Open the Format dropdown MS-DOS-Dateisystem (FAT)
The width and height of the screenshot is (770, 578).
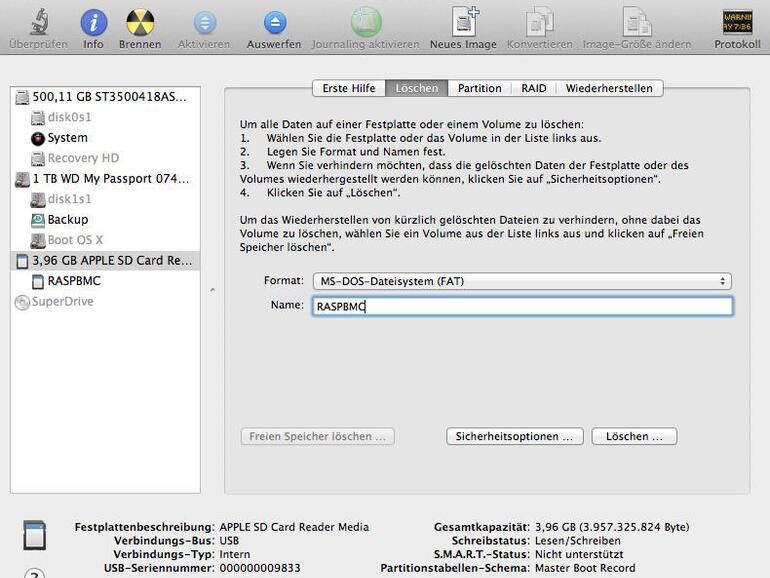tap(522, 281)
